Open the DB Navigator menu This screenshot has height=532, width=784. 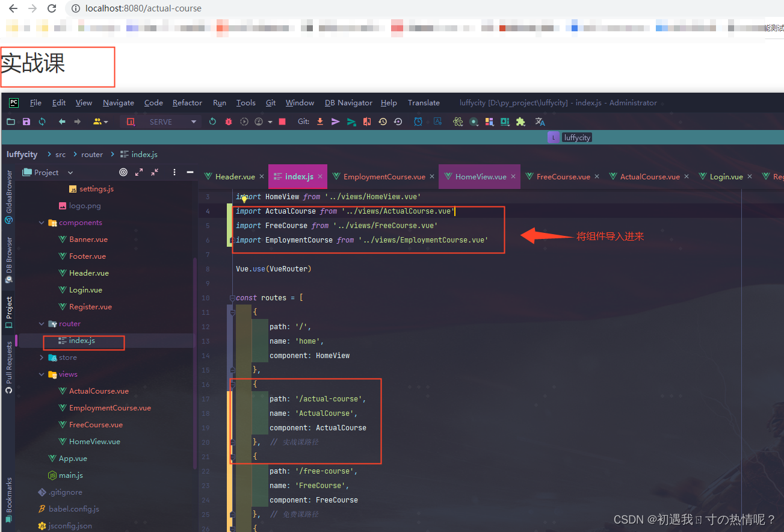348,103
